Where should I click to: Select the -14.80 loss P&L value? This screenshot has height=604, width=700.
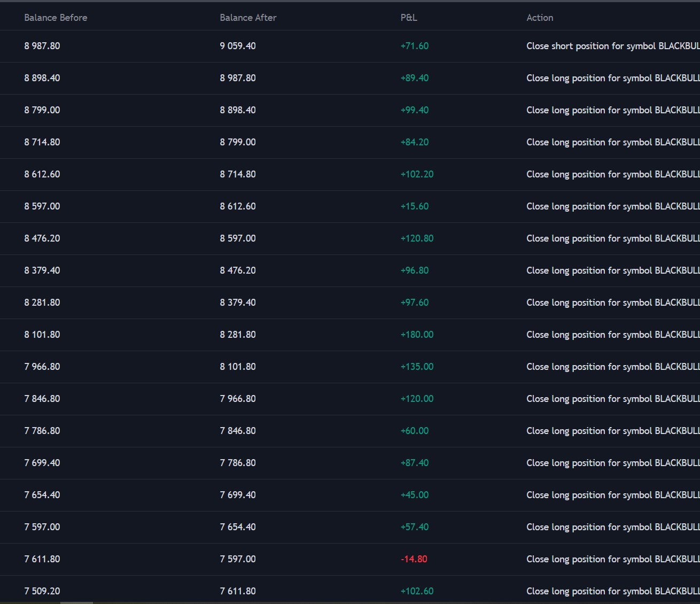click(x=414, y=559)
